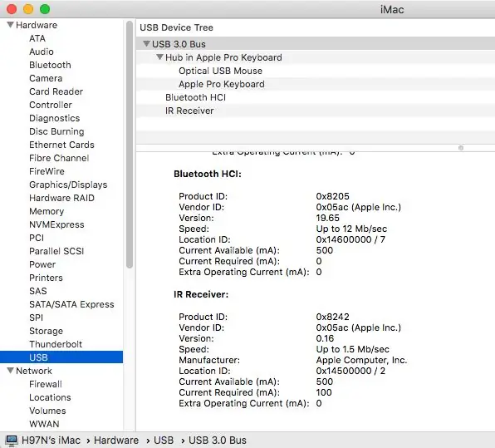Viewport: 495px width, 448px height.
Task: Open the Audio hardware category
Action: 42,52
